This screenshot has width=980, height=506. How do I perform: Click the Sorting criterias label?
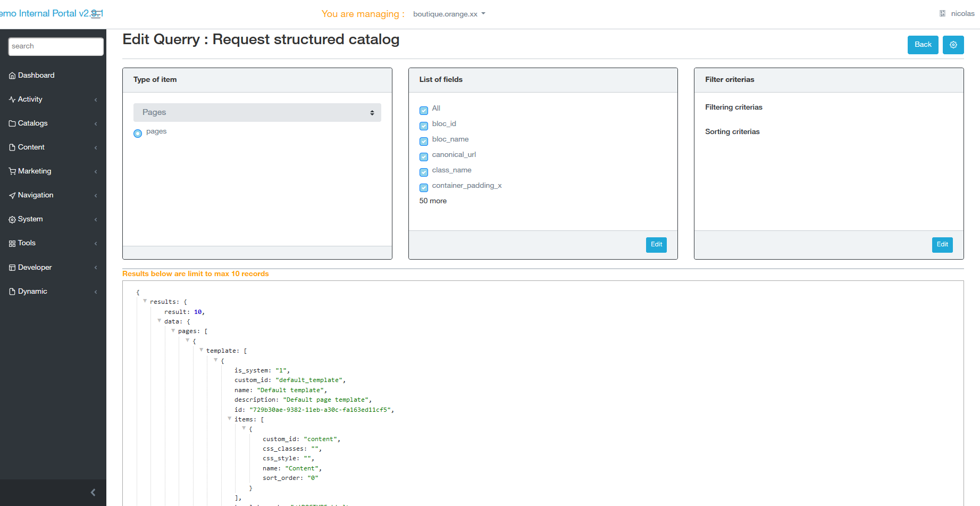pyautogui.click(x=732, y=132)
